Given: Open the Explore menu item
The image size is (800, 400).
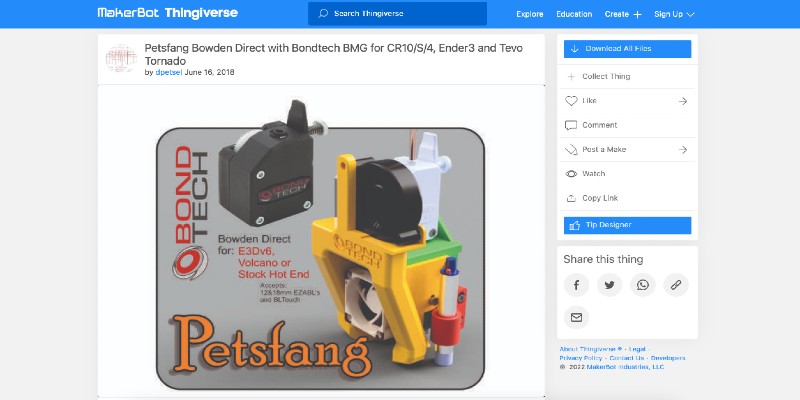Looking at the screenshot, I should (530, 14).
